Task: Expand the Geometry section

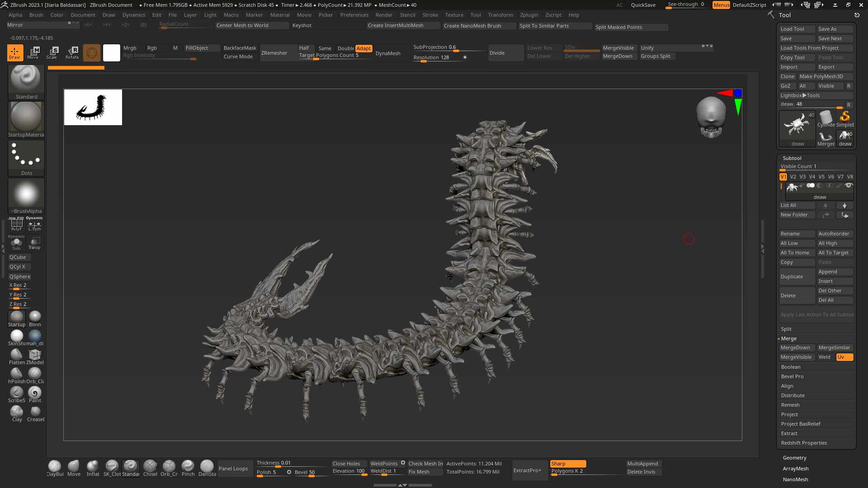Action: click(794, 458)
